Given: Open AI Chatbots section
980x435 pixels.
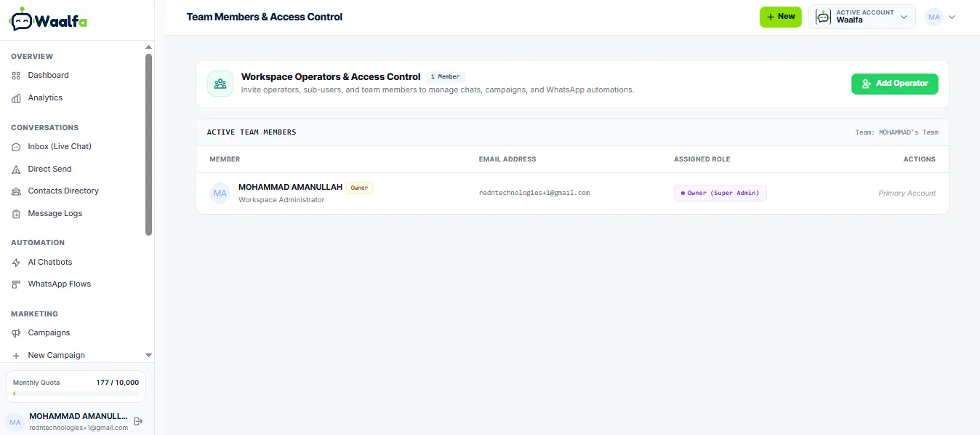Looking at the screenshot, I should pyautogui.click(x=50, y=263).
